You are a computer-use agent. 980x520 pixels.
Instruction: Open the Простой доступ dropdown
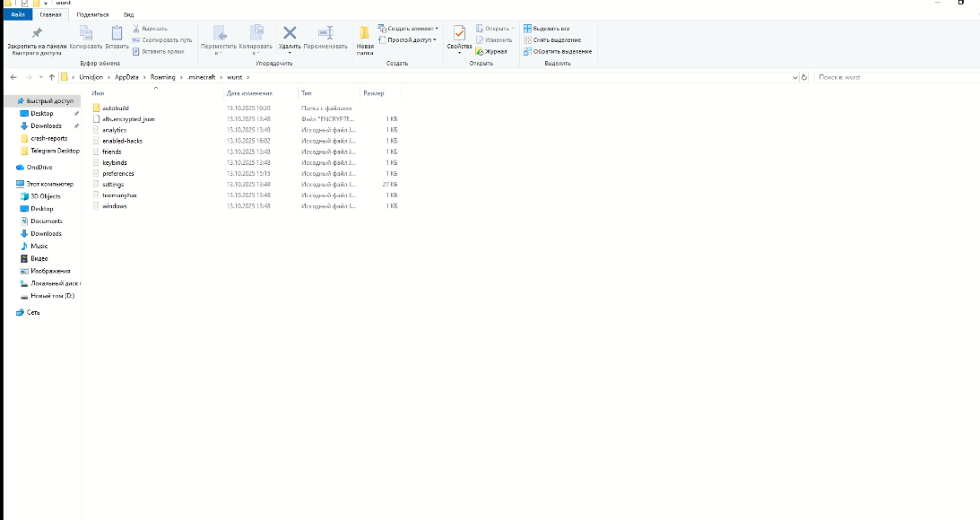coord(411,39)
